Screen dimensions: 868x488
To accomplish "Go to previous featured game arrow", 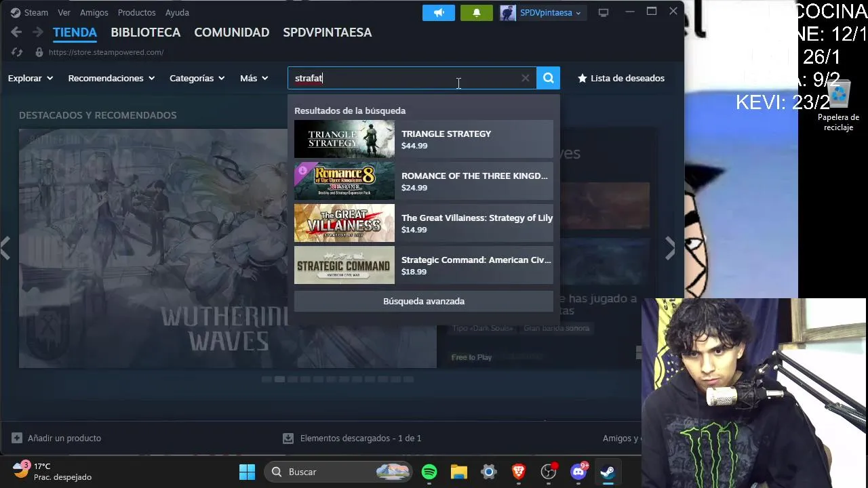I will 5,249.
